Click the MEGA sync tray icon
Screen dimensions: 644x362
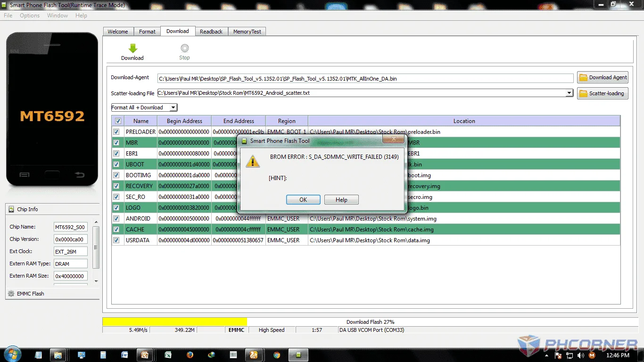pos(592,355)
